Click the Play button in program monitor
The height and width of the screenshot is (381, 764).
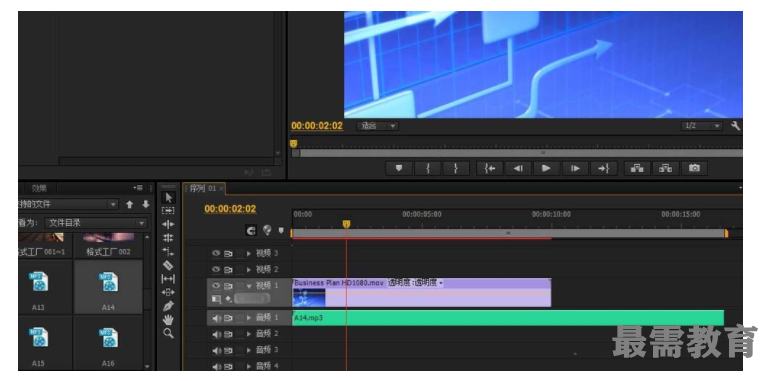coord(546,168)
